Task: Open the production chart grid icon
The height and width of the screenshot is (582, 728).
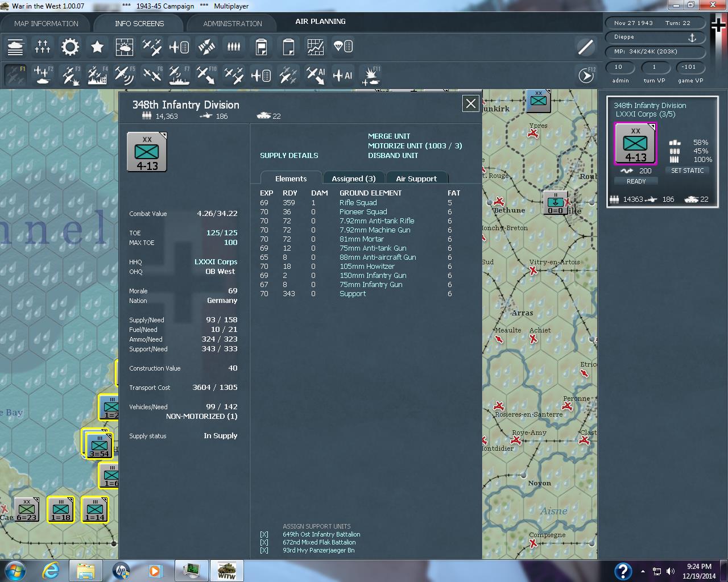Action: pyautogui.click(x=316, y=47)
